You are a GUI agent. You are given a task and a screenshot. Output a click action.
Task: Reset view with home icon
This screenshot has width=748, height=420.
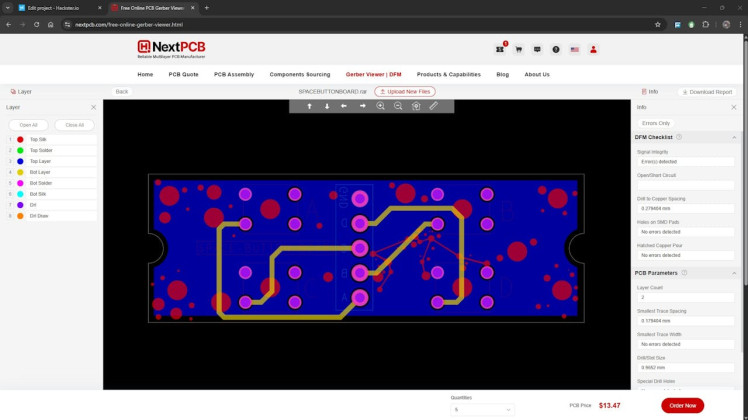[x=416, y=106]
